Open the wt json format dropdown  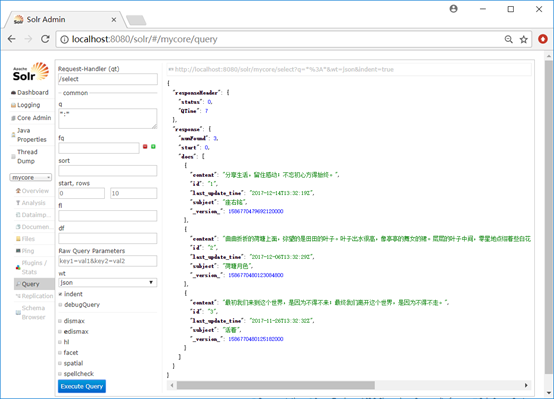pos(108,283)
